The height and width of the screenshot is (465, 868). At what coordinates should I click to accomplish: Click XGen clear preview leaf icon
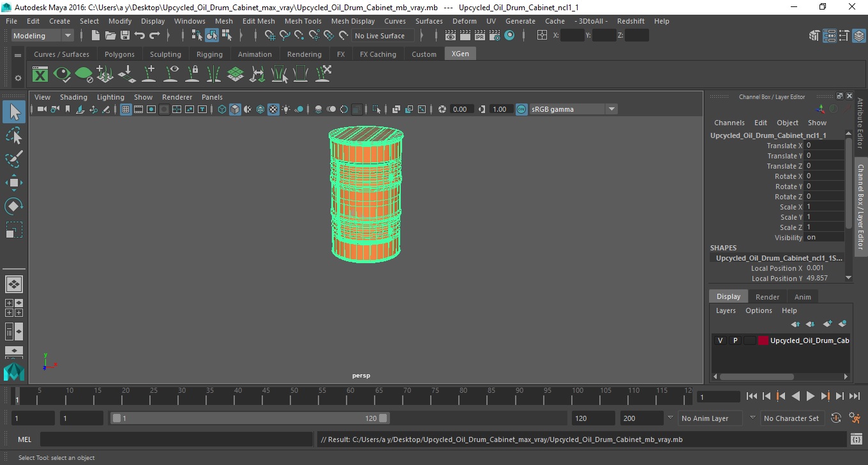[x=84, y=74]
